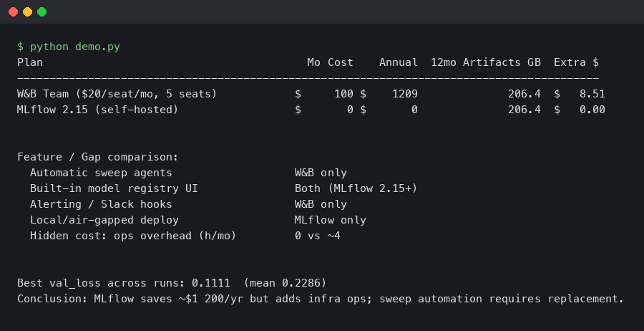Click the command text 'python demo.py'
Screen dimensions: 644x331
point(74,47)
